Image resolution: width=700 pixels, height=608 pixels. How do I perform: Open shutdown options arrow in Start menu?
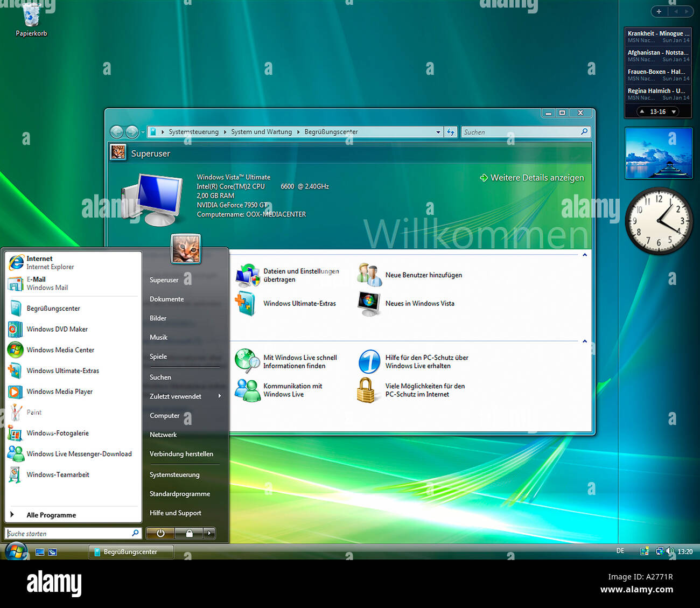coord(209,533)
